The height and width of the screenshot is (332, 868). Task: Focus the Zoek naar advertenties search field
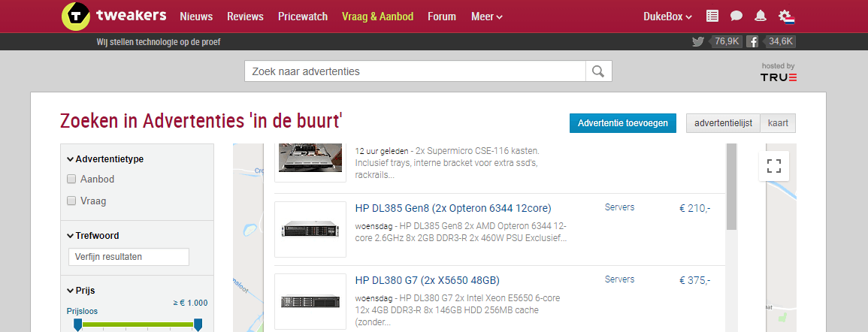[415, 71]
